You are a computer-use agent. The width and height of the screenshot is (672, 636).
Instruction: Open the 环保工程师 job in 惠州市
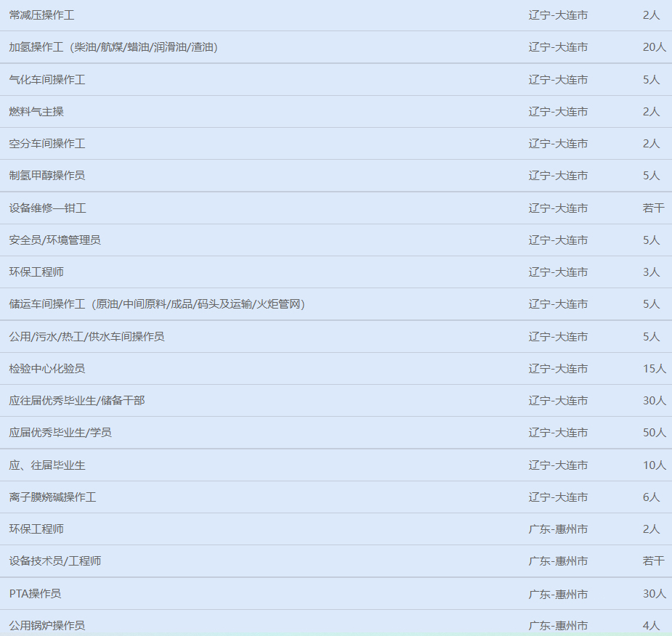pyautogui.click(x=36, y=529)
